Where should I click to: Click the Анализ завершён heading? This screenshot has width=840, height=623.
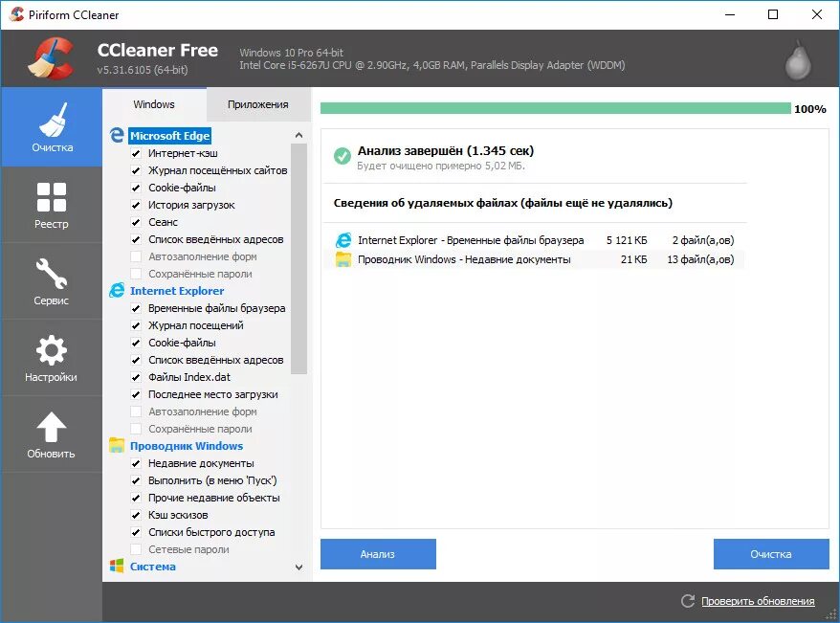(446, 150)
